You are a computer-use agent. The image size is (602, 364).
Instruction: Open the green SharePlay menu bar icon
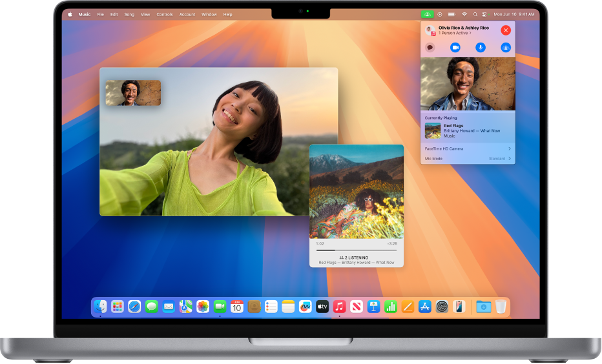[x=427, y=14]
